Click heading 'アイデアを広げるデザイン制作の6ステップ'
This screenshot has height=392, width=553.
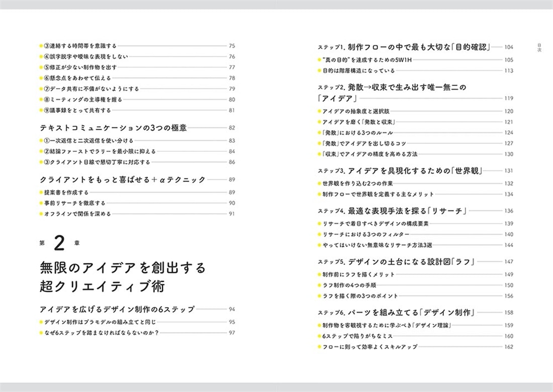coord(117,309)
